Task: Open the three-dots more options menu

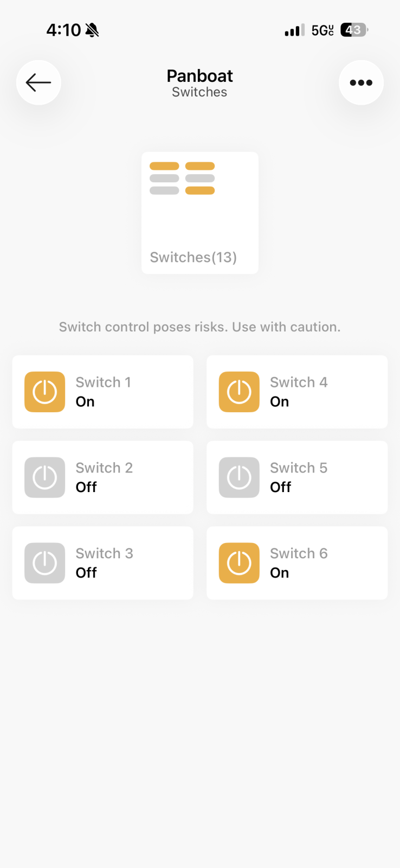Action: click(361, 82)
